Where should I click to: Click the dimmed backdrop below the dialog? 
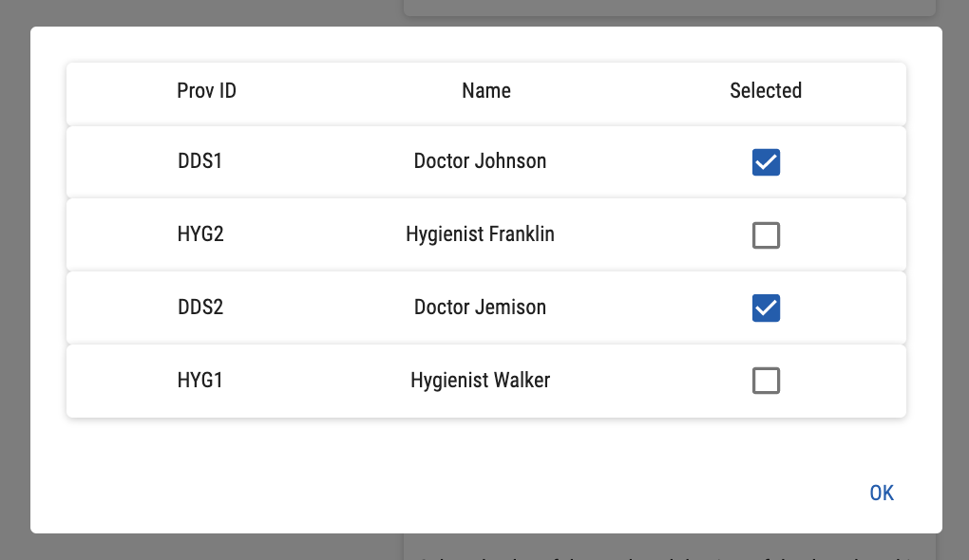(x=190, y=547)
